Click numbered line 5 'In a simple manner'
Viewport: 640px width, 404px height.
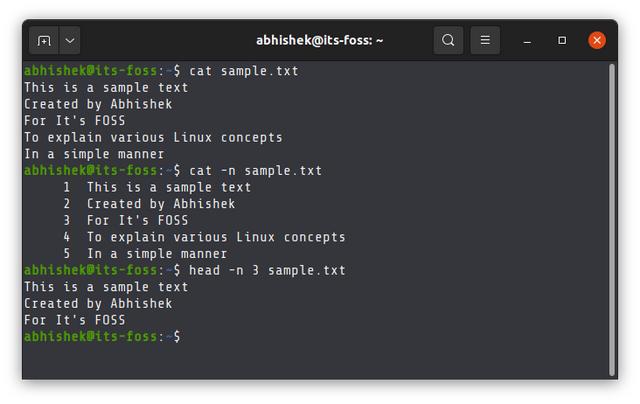click(145, 254)
